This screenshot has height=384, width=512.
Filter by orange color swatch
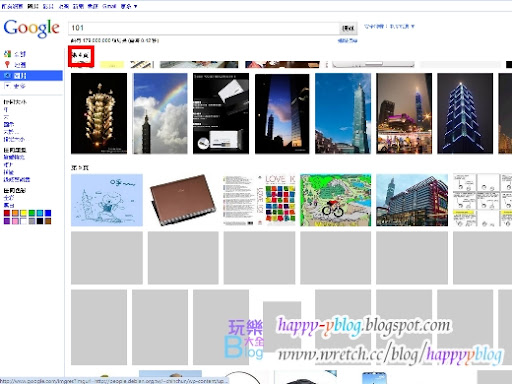(15, 213)
